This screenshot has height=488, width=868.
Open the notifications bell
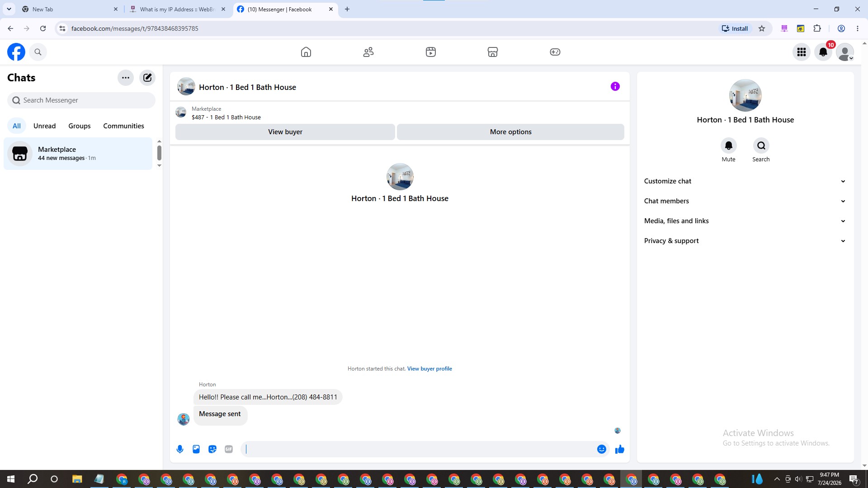pos(823,52)
